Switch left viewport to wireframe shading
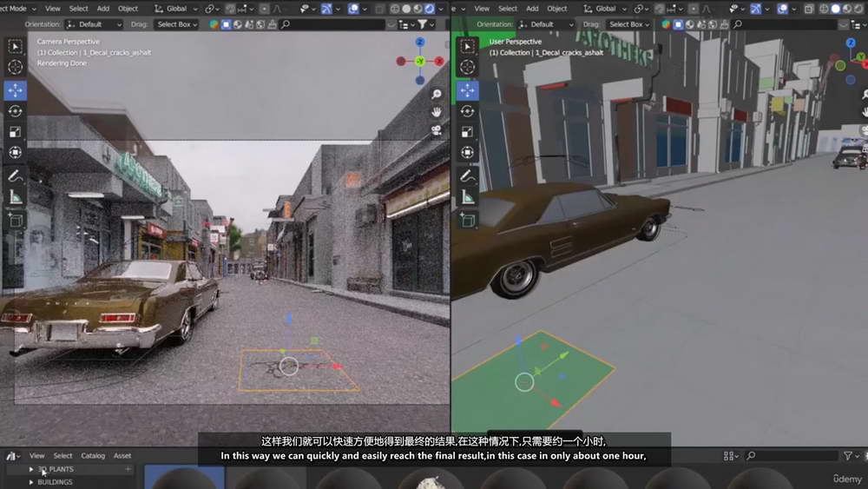 coord(395,9)
